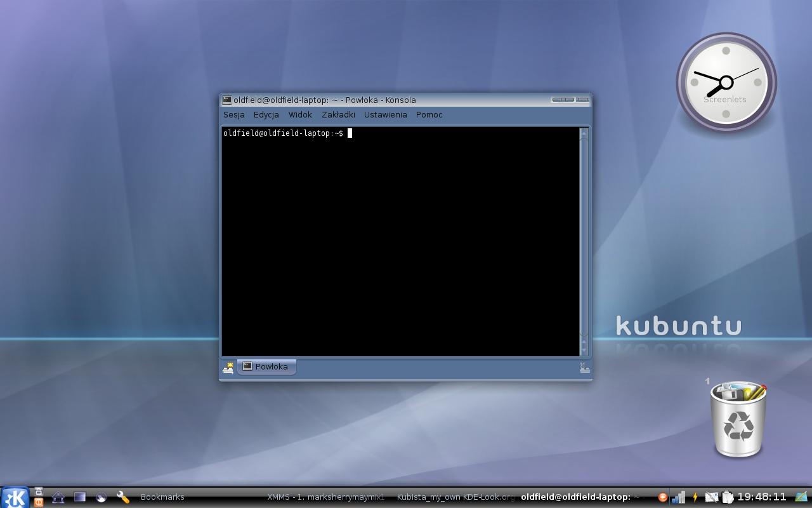Open the Sesja menu in Konsola
The image size is (812, 508).
pos(234,115)
